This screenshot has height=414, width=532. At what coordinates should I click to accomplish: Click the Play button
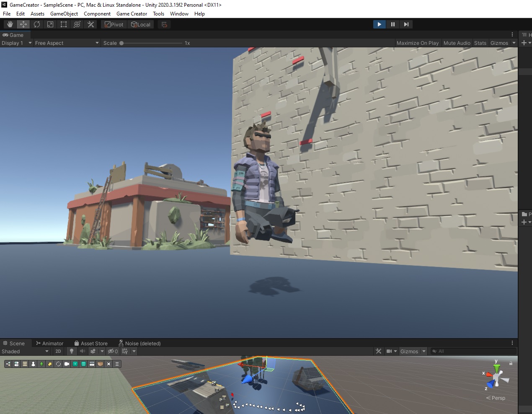tap(379, 24)
